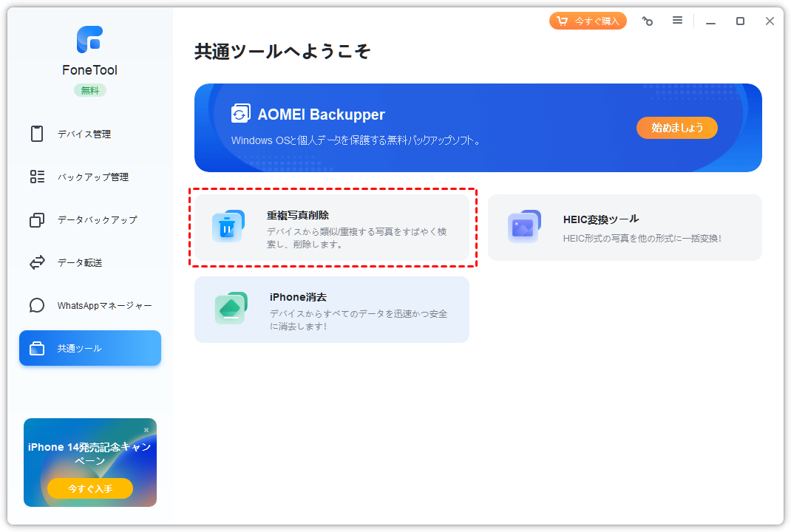
Task: Open the HEIC変換ツール card title
Action: pos(600,219)
